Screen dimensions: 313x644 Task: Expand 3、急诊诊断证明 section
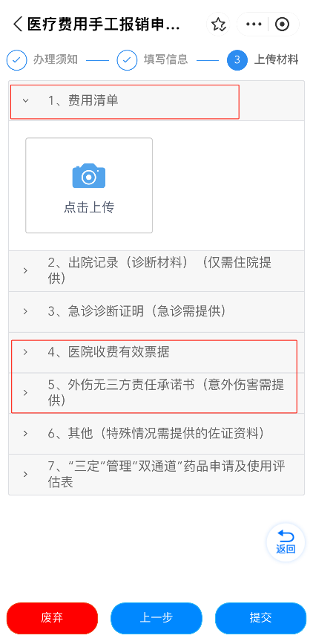click(x=156, y=312)
